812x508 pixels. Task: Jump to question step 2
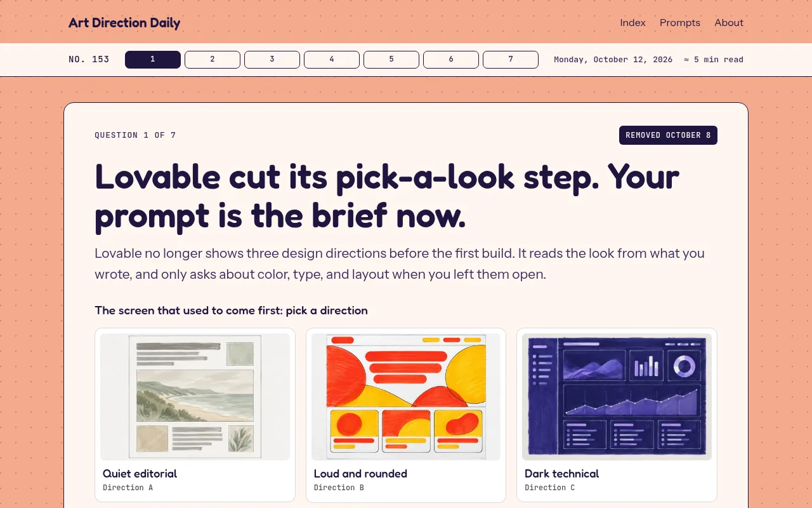tap(213, 60)
